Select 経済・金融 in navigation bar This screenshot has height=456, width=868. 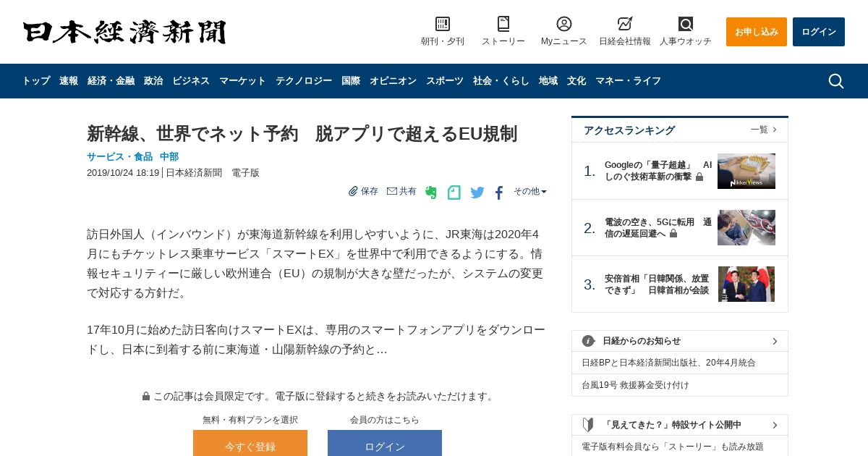pyautogui.click(x=111, y=81)
